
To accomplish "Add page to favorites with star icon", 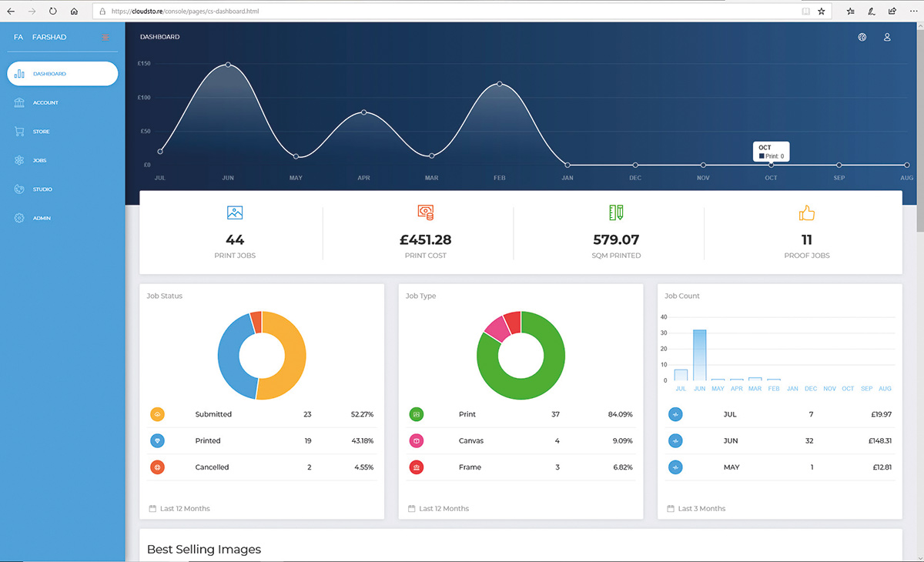I will coord(822,12).
